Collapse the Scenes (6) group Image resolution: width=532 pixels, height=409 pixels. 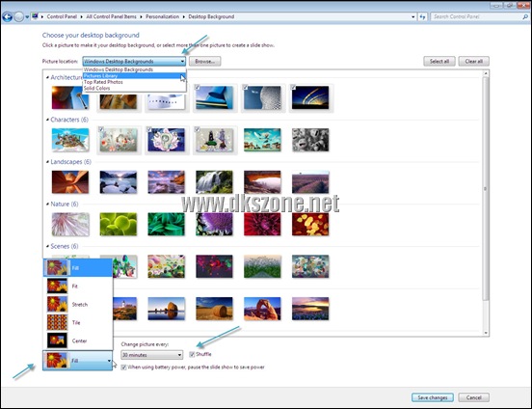click(x=47, y=246)
